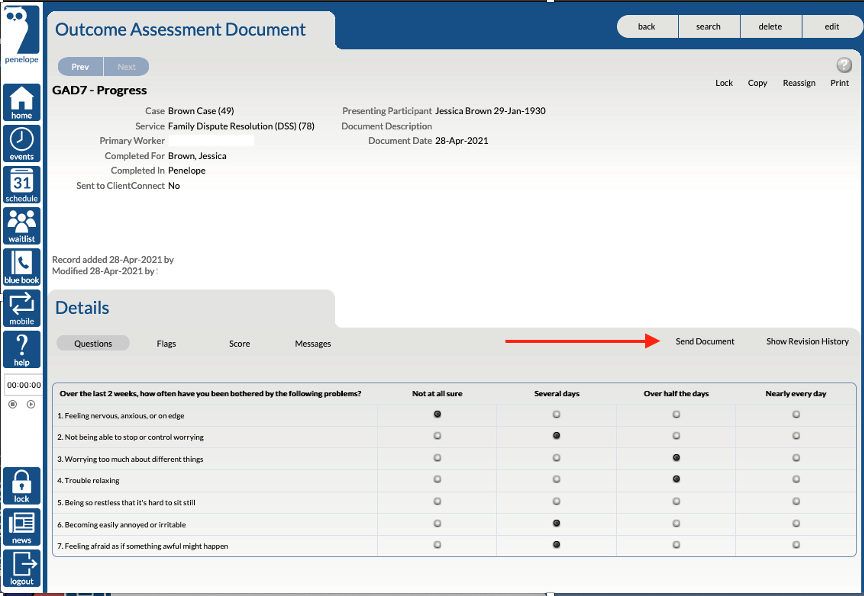Click the lock padlock sidebar icon
864x596 pixels.
[x=21, y=486]
